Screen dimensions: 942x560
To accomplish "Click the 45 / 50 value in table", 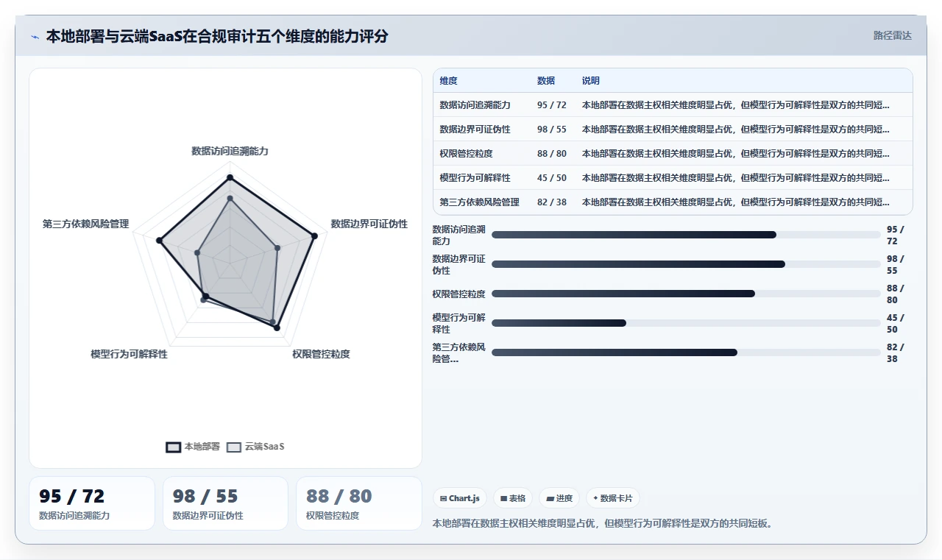I will click(552, 178).
